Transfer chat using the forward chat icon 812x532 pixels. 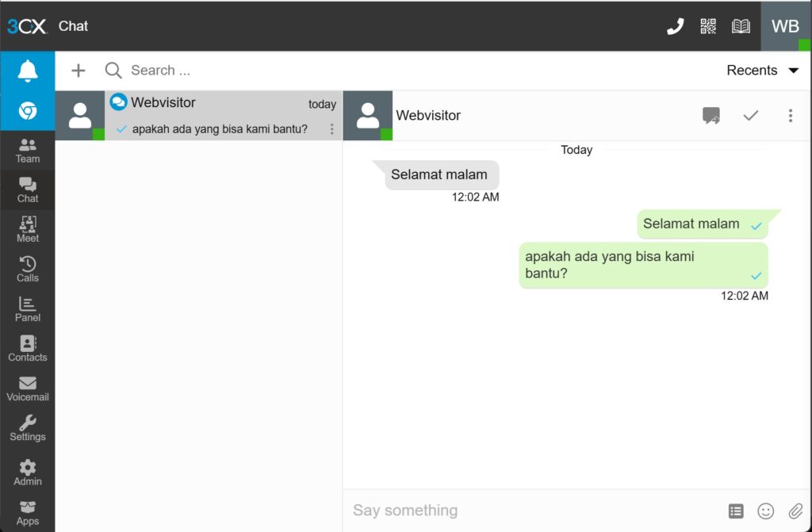711,116
